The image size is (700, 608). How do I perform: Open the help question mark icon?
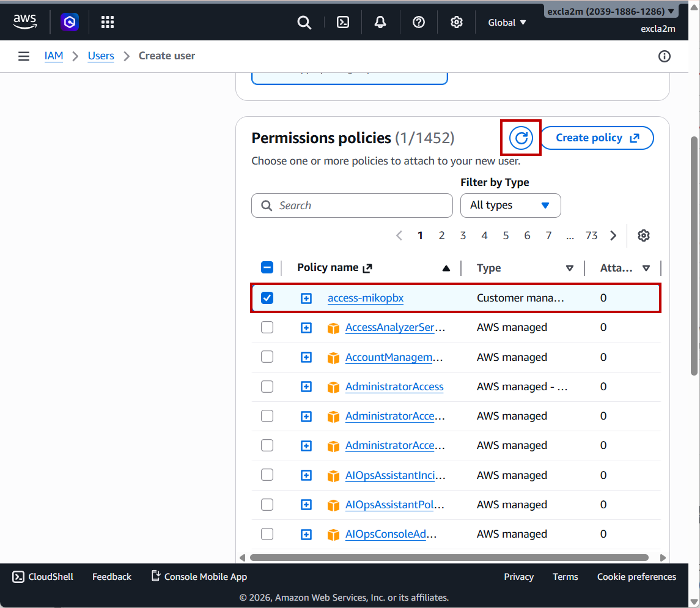tap(419, 23)
